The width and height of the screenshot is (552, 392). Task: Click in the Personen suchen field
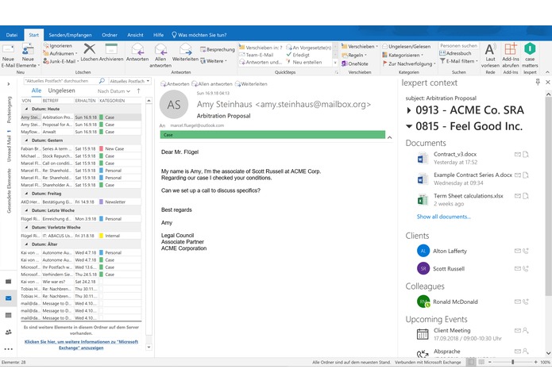[458, 46]
